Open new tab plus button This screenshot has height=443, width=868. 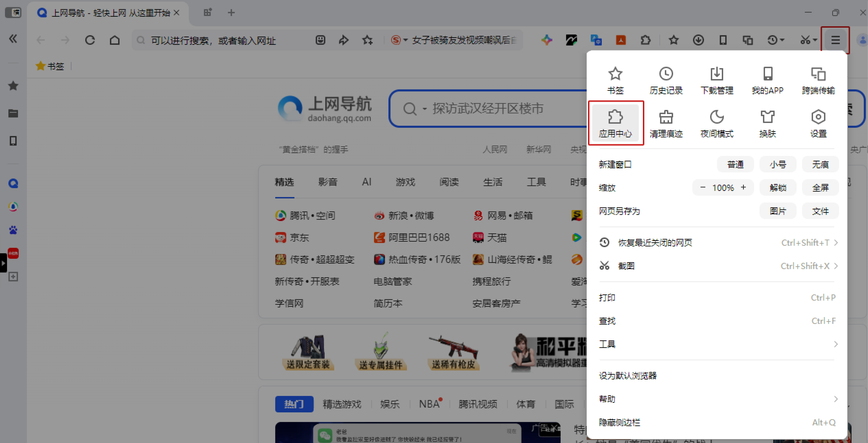tap(231, 13)
